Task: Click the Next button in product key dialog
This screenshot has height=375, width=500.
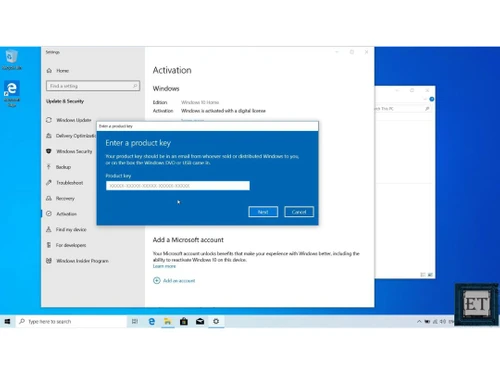Action: [263, 212]
